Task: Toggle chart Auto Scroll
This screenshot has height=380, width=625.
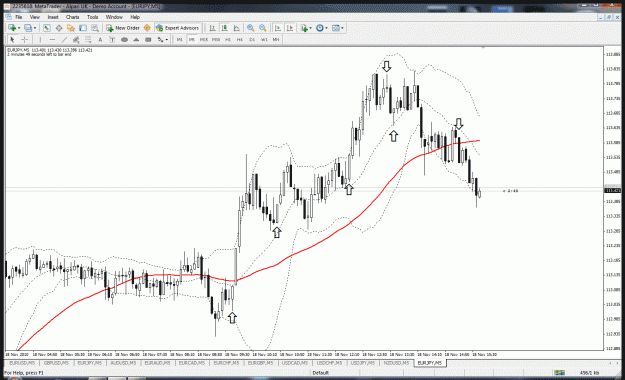Action: (x=278, y=28)
